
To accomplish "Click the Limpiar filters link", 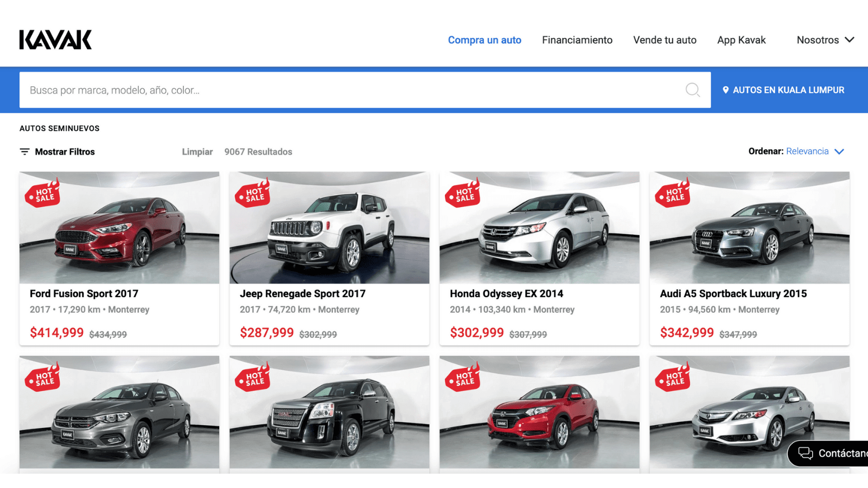I will (197, 152).
